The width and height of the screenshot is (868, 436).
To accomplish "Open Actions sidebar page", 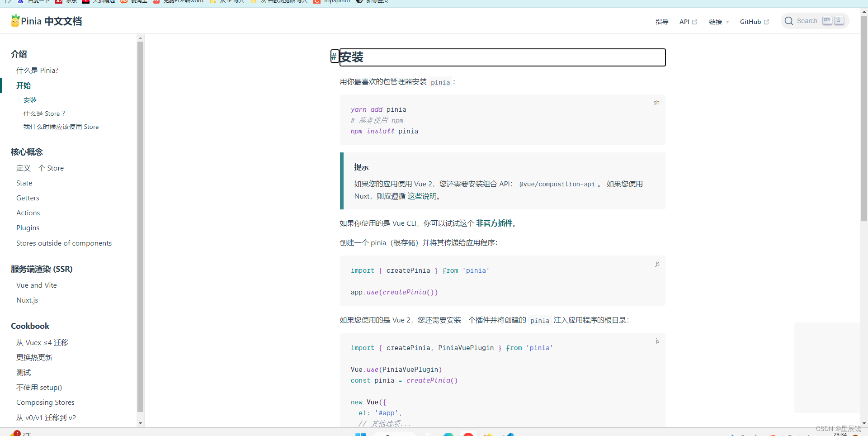I will click(28, 213).
